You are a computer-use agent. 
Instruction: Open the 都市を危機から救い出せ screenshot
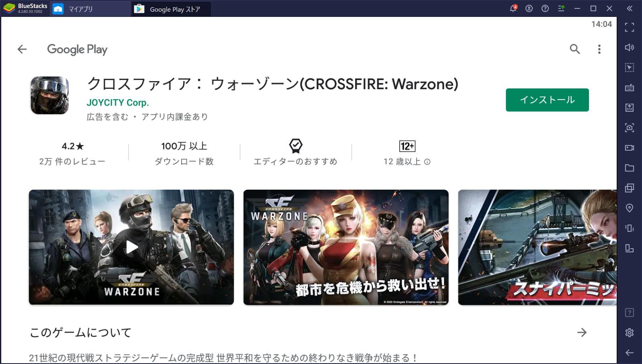(x=346, y=247)
